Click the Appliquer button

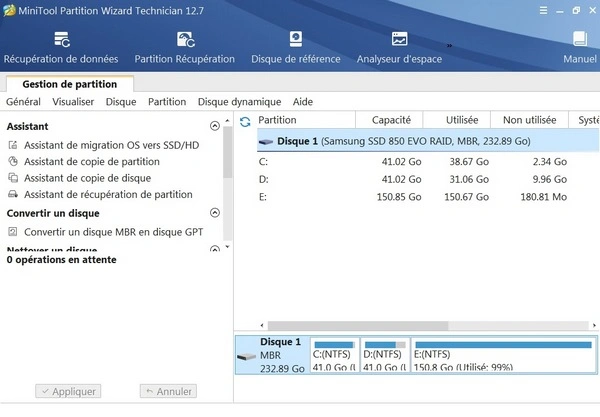pos(67,392)
